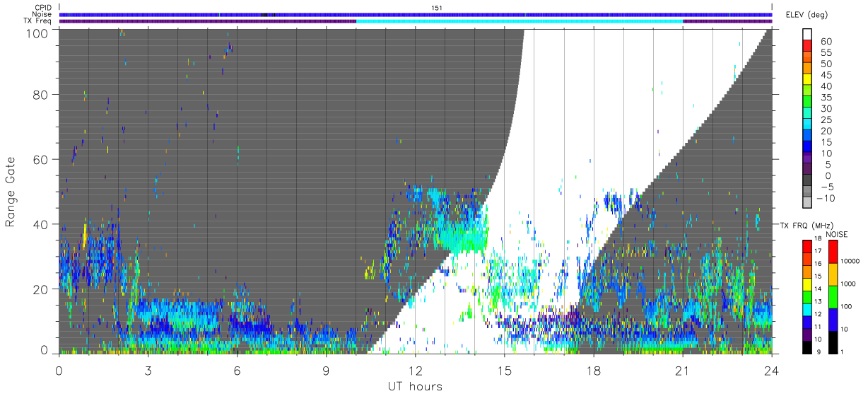Click the 12 tick label on UT hours axis
This screenshot has height=401, width=868.
pos(416,370)
